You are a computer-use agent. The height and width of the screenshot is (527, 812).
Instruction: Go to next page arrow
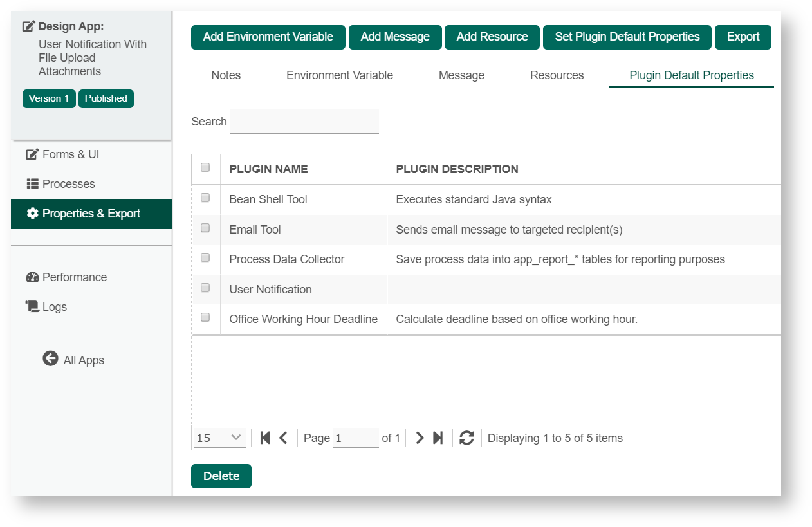420,438
